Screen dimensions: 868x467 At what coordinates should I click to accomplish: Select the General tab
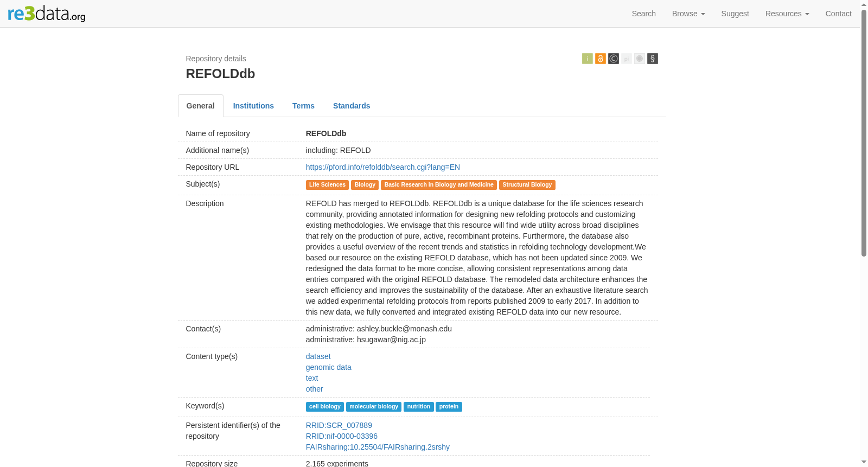pos(201,106)
